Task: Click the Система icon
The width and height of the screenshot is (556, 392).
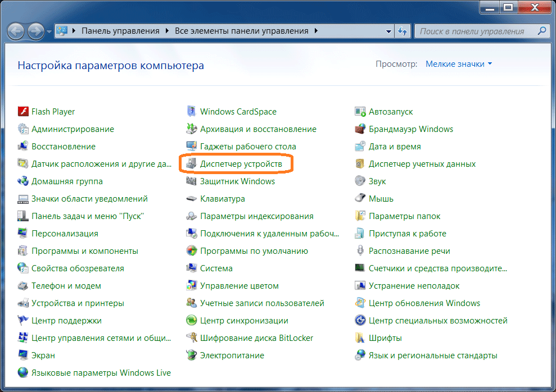Action: pyautogui.click(x=192, y=268)
